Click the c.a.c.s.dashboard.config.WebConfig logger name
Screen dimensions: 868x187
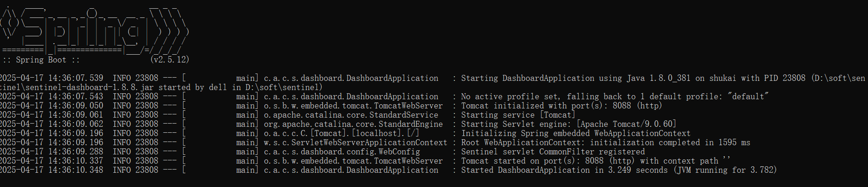click(x=342, y=152)
